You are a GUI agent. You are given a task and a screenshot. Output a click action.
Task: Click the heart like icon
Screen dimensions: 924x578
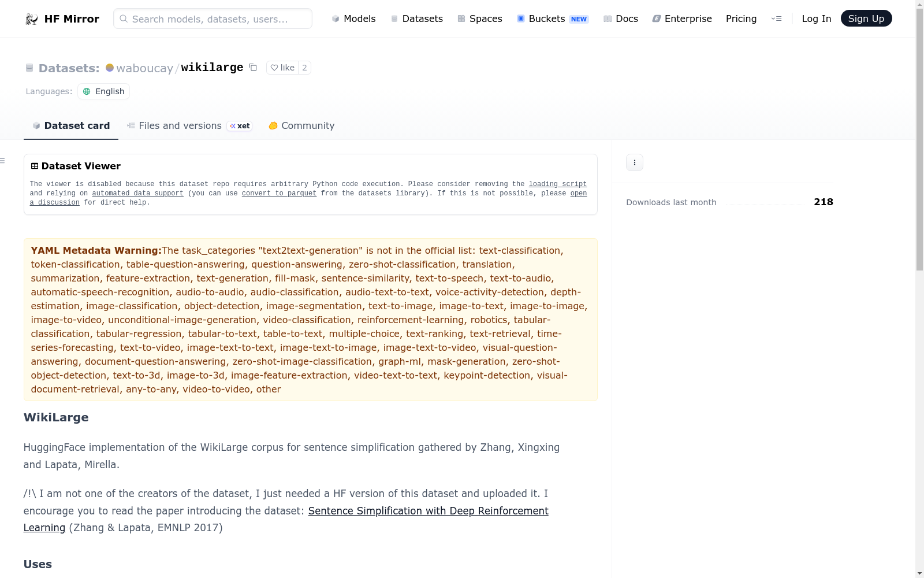(274, 68)
